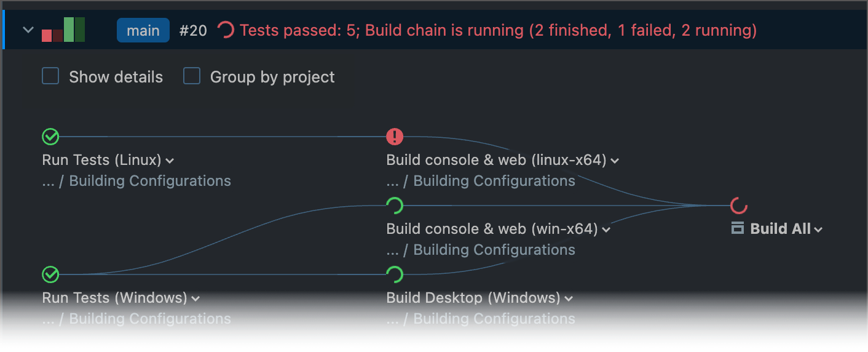Click the composite build icon beside Build All
The height and width of the screenshot is (352, 868).
[x=738, y=229]
